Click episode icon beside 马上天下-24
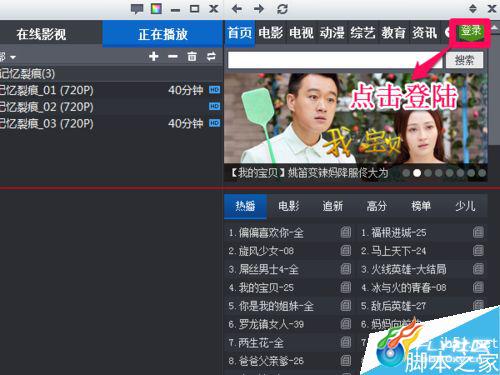Screen dimensions: 500x375 (x=478, y=250)
